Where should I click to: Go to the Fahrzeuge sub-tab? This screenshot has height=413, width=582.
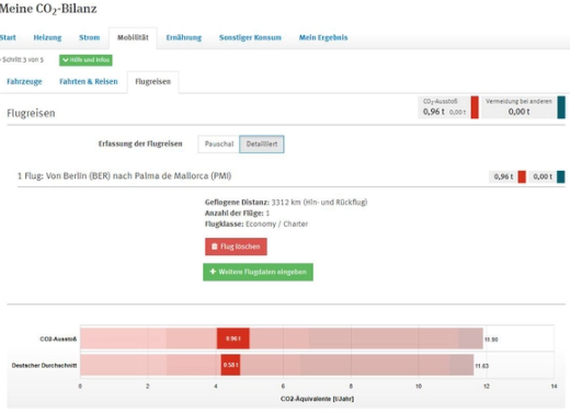coord(24,82)
